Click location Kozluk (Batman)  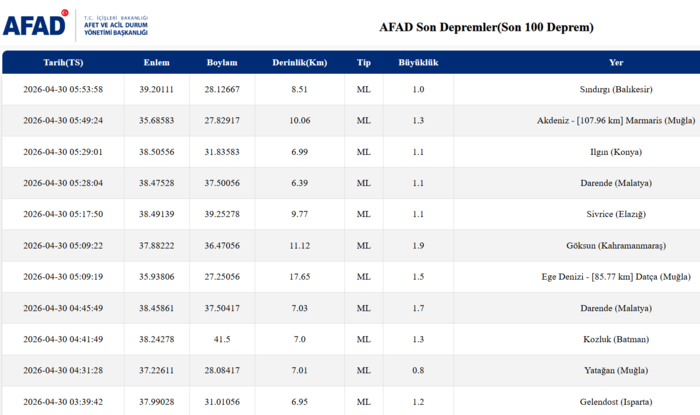click(x=616, y=339)
